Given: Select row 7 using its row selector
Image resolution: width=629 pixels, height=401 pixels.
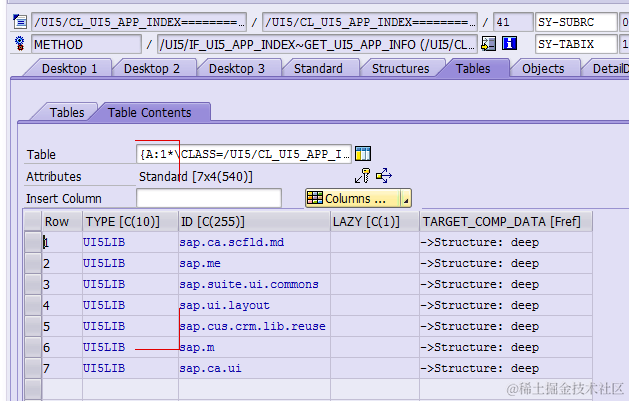Looking at the screenshot, I should (33, 368).
